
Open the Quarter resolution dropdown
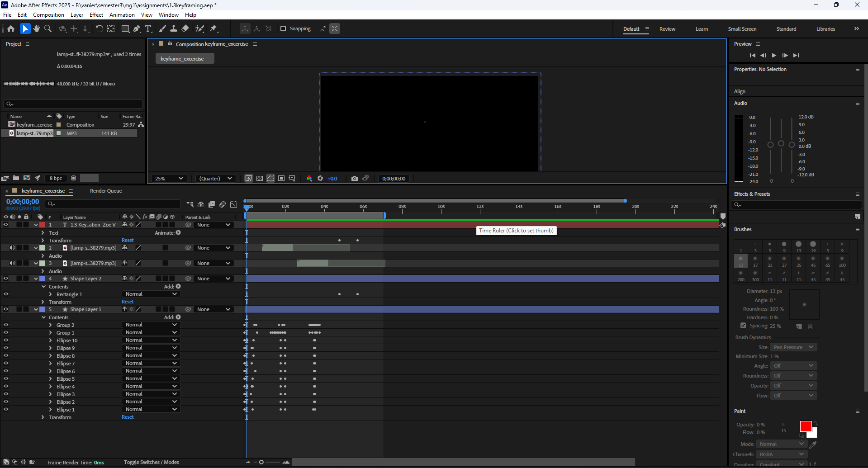pos(216,179)
